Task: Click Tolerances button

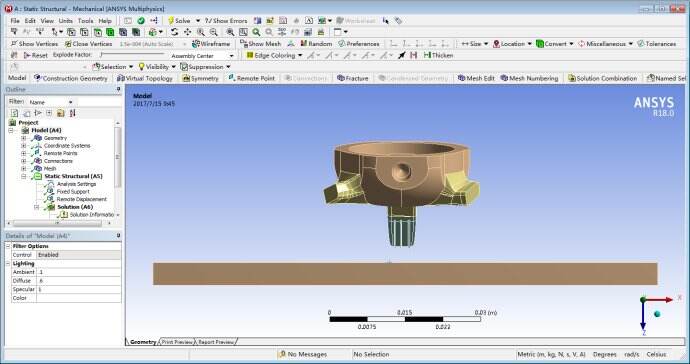Action: 657,44
